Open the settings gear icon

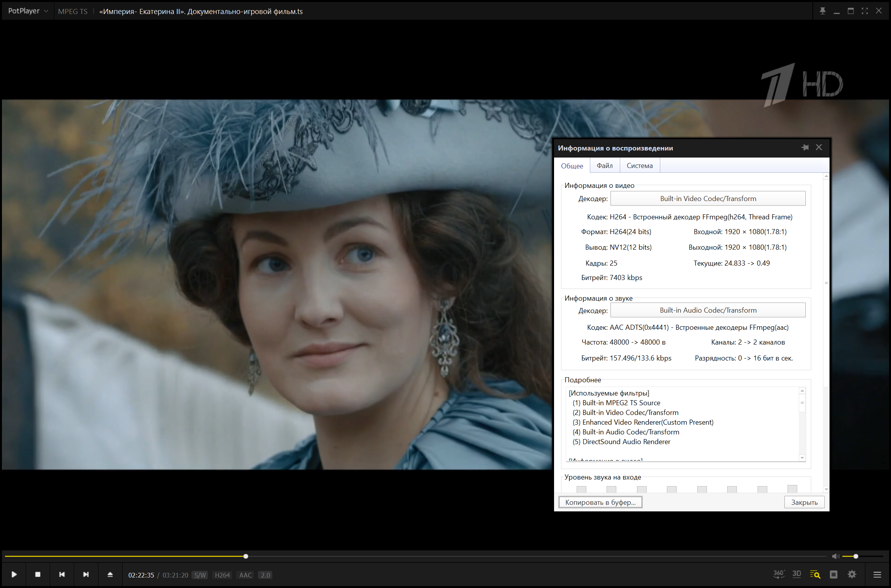pos(852,574)
